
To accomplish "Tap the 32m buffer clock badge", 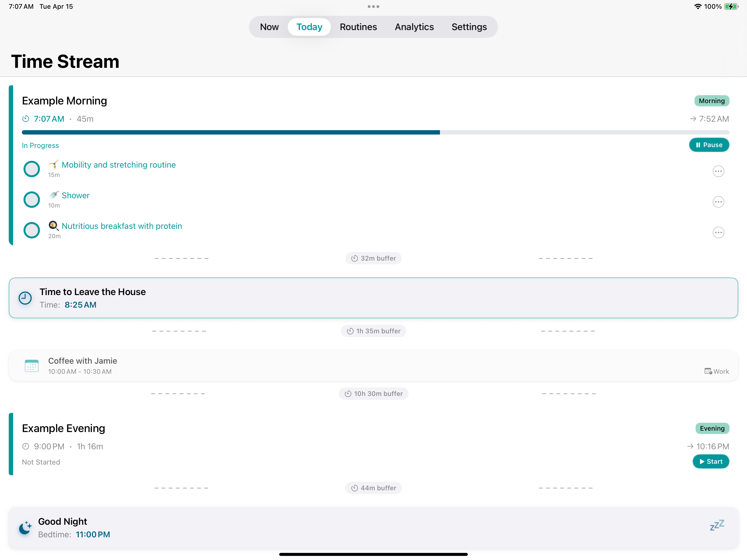I will (373, 258).
